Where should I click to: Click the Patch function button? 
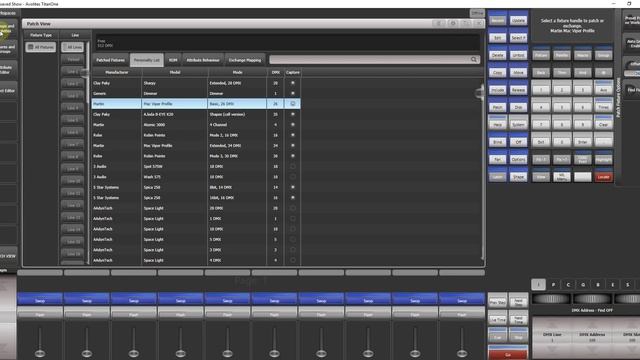click(498, 107)
